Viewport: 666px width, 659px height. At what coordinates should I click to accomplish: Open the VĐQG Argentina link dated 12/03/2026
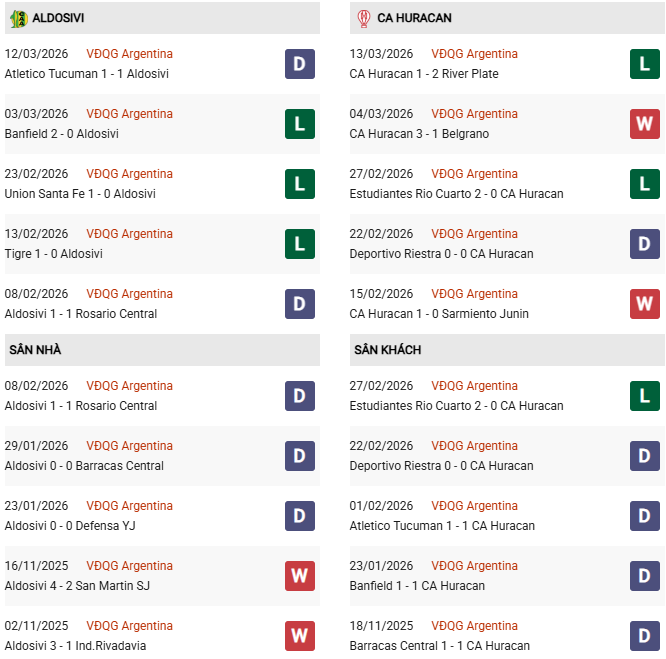click(x=129, y=54)
